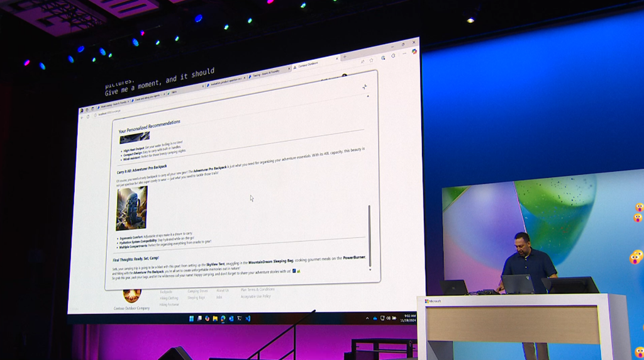
Task: Open Microsoft Edge from the taskbar
Action: (x=223, y=318)
